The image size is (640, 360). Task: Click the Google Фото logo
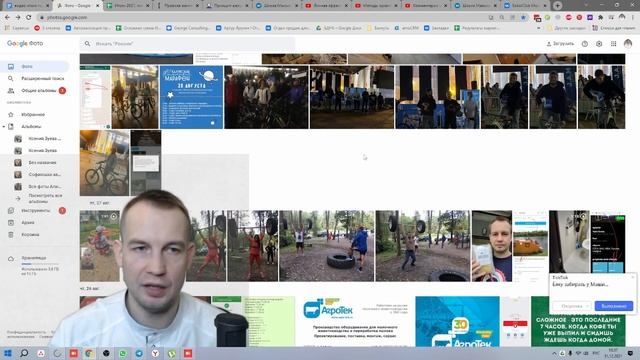coord(25,43)
